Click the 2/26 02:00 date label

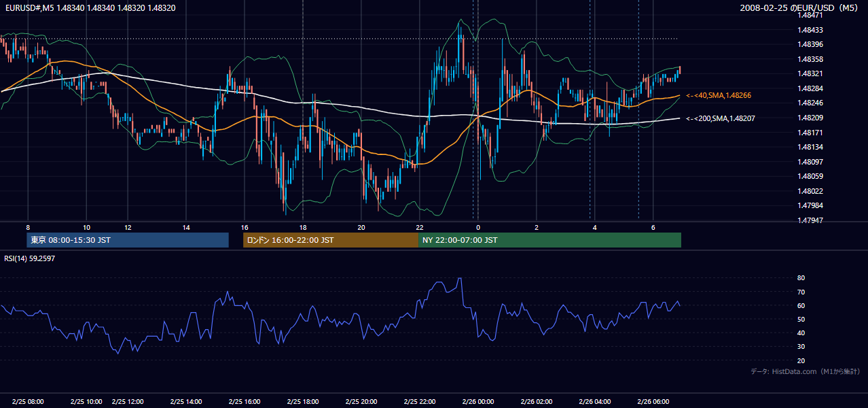(x=537, y=401)
